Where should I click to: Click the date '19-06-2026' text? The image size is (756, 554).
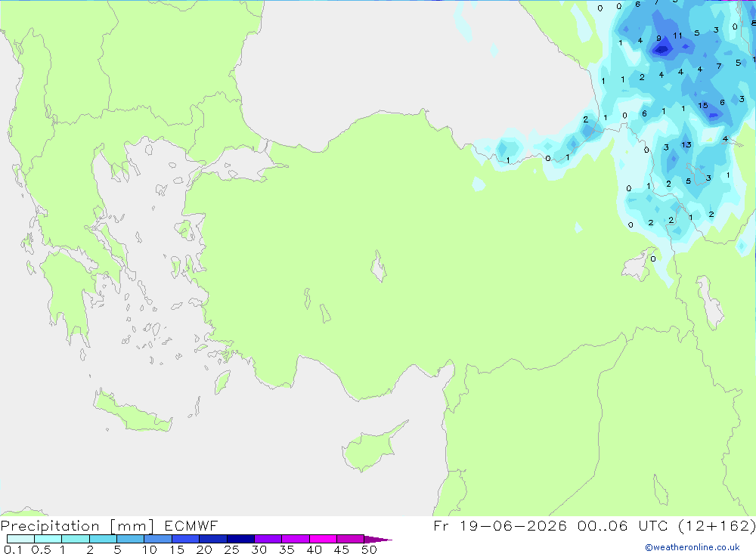click(x=513, y=525)
